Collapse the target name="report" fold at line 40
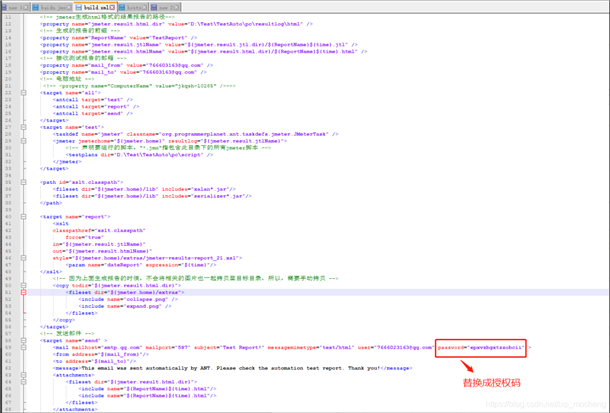This screenshot has height=413, width=610. point(24,217)
